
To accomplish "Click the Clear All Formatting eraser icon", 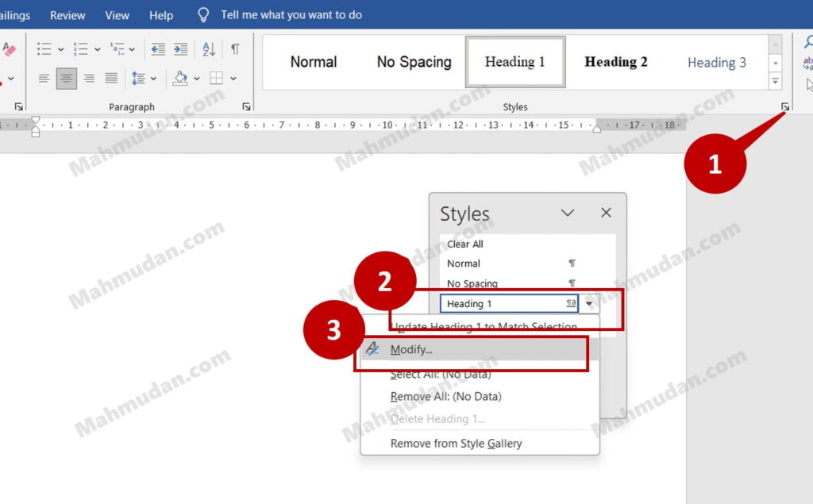I will click(x=9, y=49).
